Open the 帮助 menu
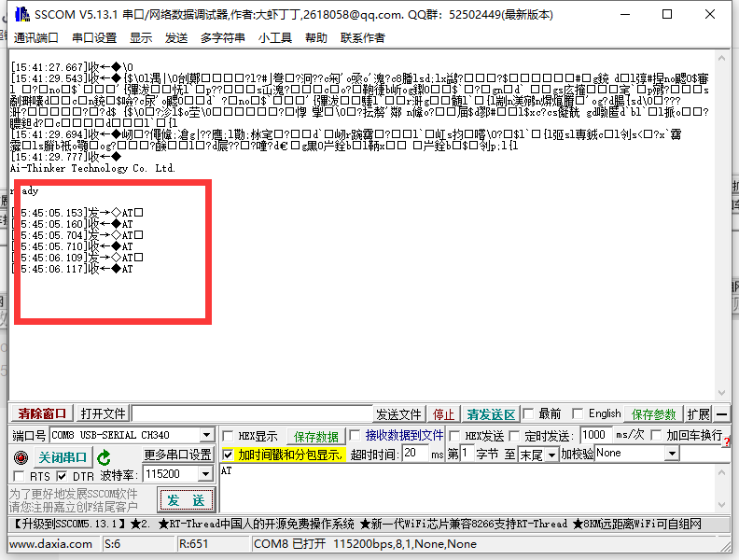Screen dimensions: 739x560 click(x=316, y=37)
